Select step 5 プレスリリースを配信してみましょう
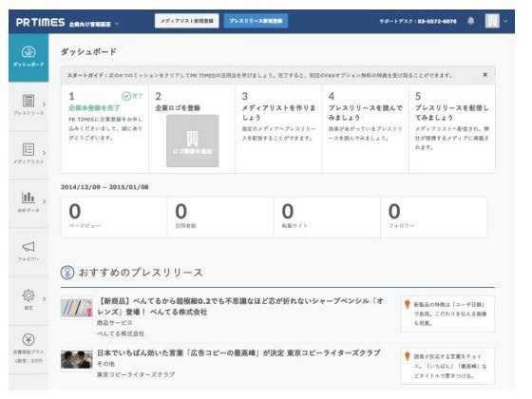 (452, 113)
